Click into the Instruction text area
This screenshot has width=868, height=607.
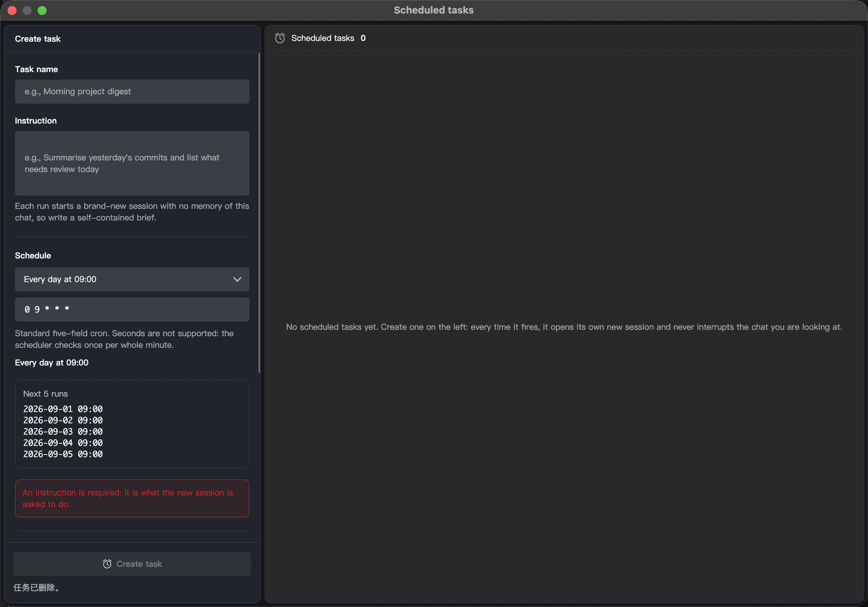132,163
